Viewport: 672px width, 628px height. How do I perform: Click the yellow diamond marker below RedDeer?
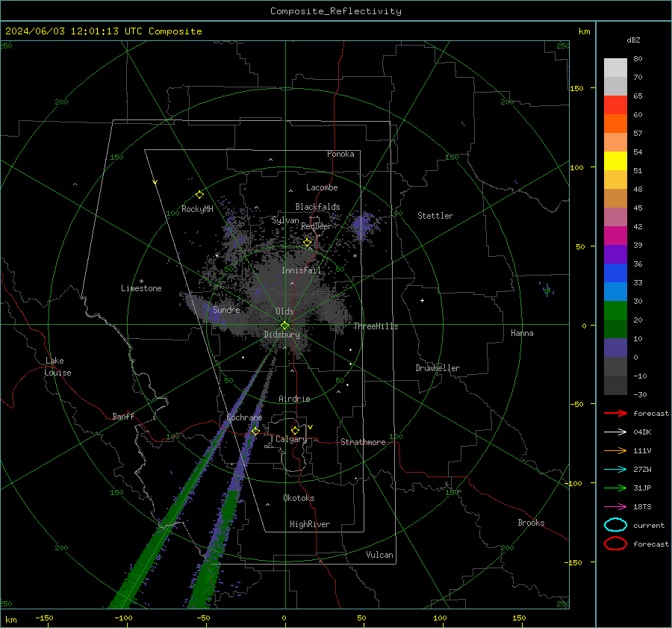click(x=307, y=243)
